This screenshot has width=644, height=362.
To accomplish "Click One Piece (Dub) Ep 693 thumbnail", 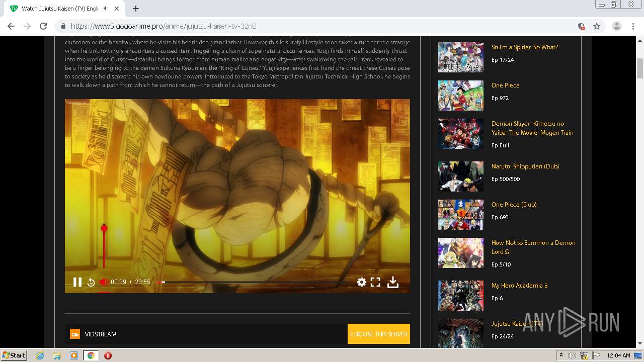I will click(460, 215).
